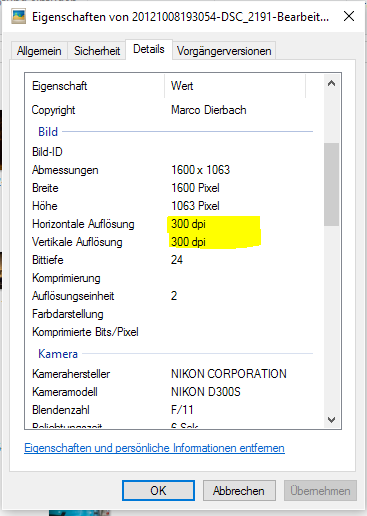
Task: Open the Sicherheit tab
Action: tap(97, 51)
